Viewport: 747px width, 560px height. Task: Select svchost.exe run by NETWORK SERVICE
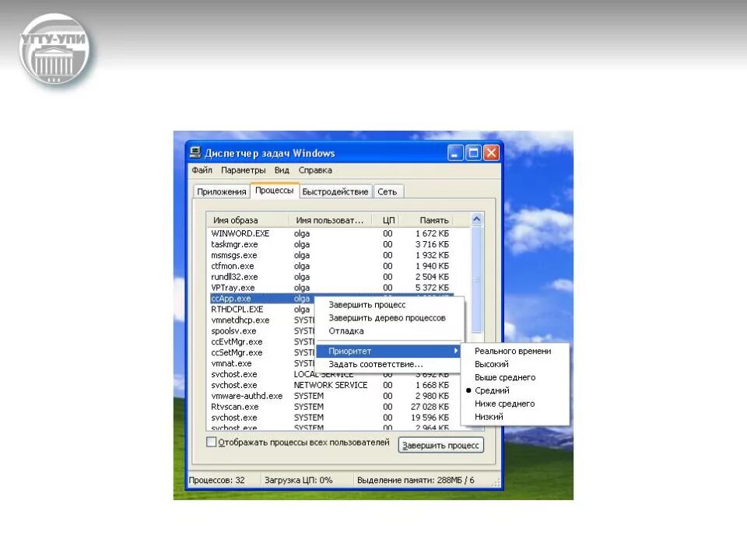[x=331, y=385]
